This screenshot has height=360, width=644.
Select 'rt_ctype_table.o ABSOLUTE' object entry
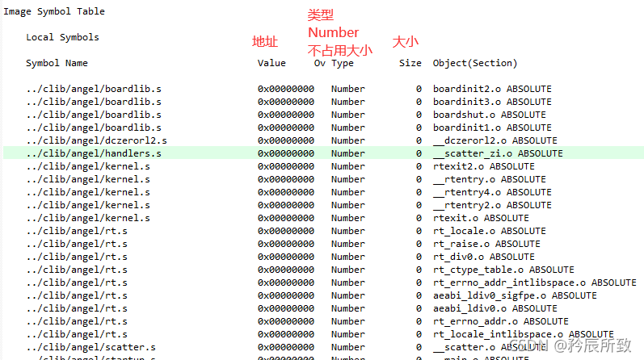pos(503,270)
